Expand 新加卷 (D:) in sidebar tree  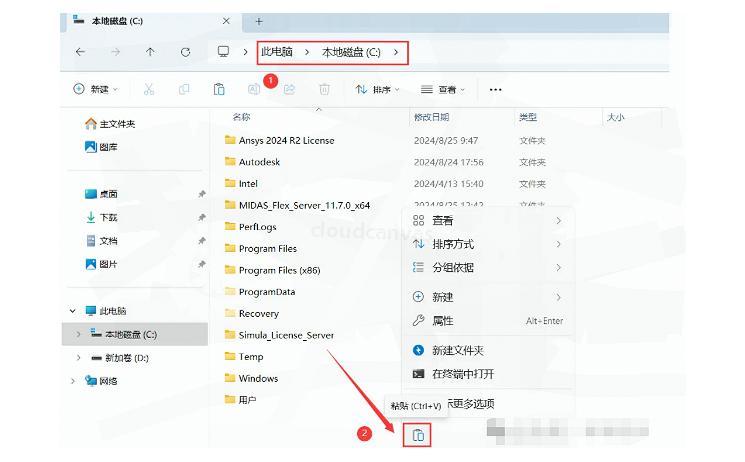pos(78,357)
